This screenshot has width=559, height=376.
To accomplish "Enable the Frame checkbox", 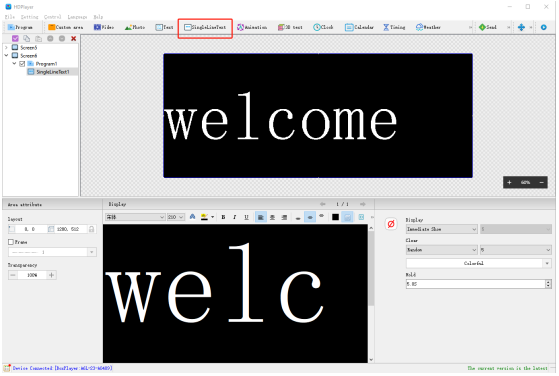I will click(11, 242).
